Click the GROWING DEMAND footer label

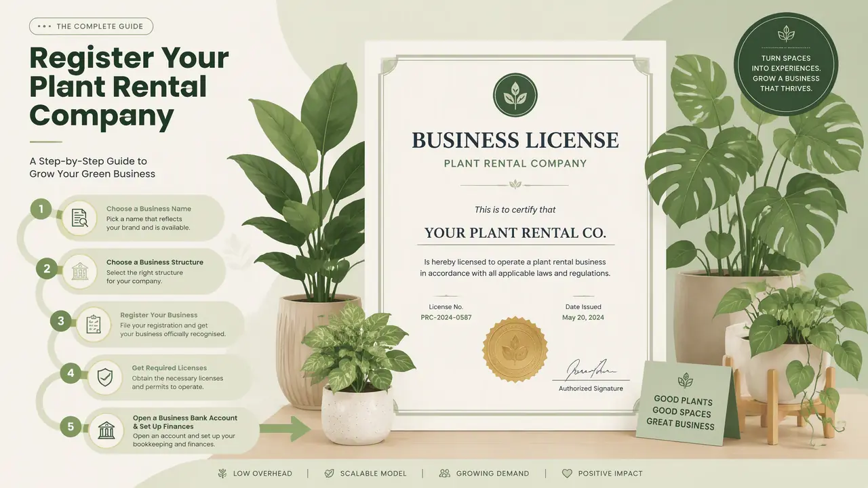[x=492, y=473]
